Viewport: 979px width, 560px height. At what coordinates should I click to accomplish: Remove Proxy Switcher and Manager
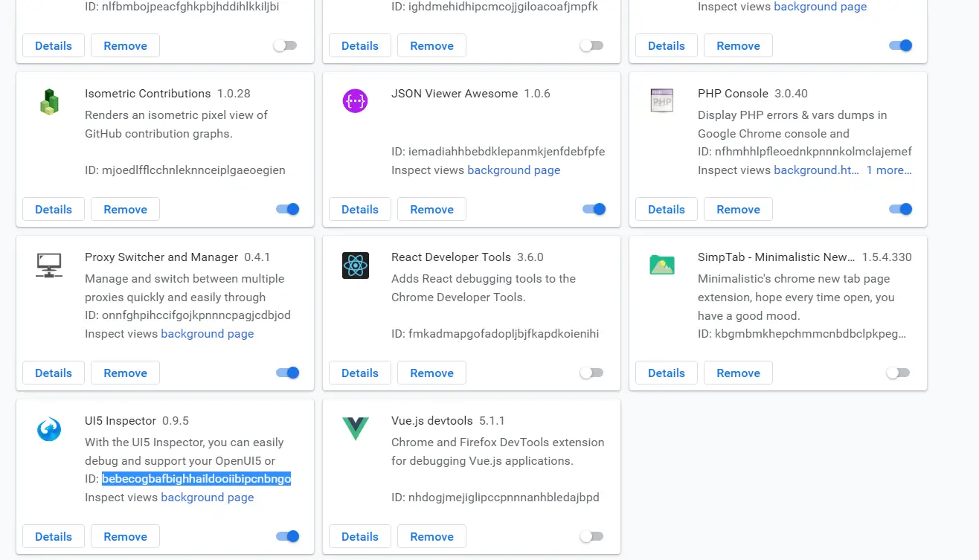click(125, 373)
